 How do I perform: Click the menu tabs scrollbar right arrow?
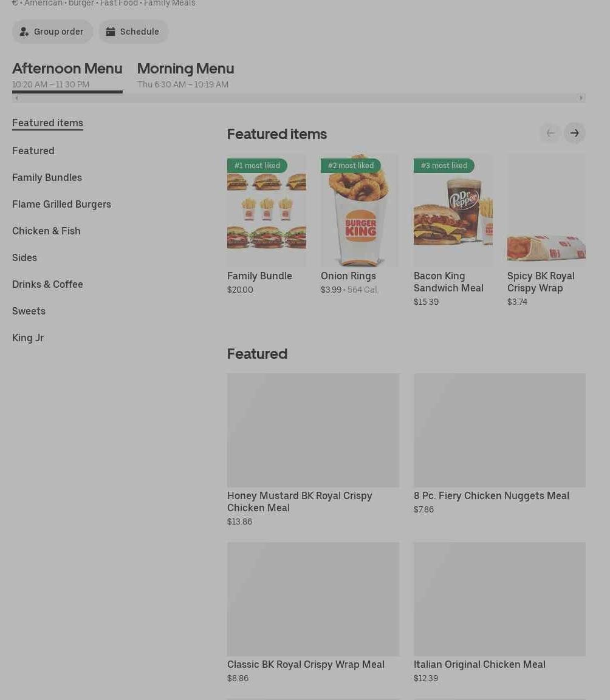click(x=581, y=98)
